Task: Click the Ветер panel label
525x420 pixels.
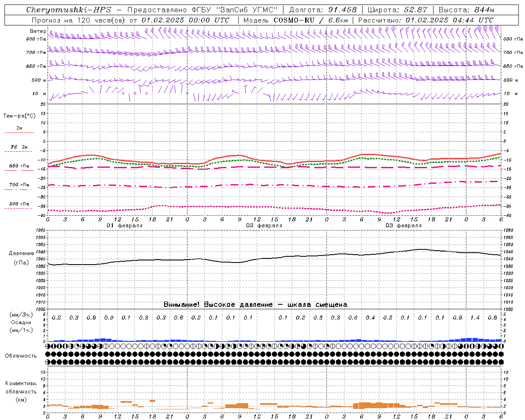Action: pyautogui.click(x=38, y=31)
